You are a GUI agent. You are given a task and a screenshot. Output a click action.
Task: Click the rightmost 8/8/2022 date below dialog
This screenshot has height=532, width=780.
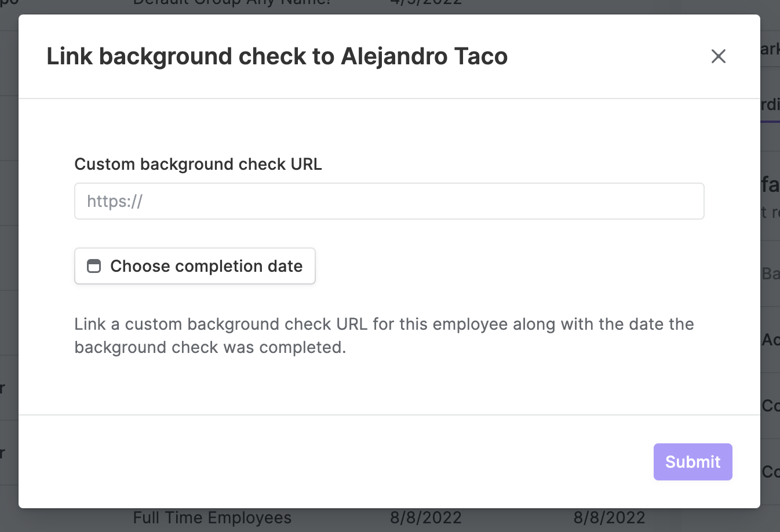(610, 518)
